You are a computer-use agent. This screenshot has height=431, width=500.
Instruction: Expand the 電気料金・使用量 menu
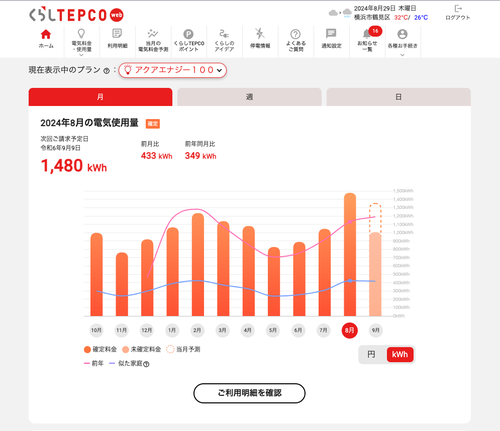(x=81, y=41)
